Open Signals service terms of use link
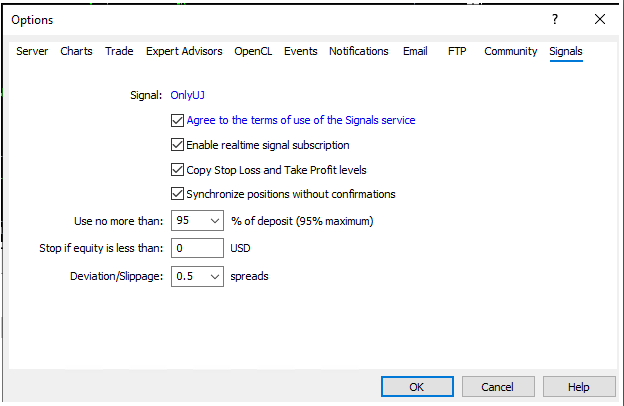 pos(301,120)
